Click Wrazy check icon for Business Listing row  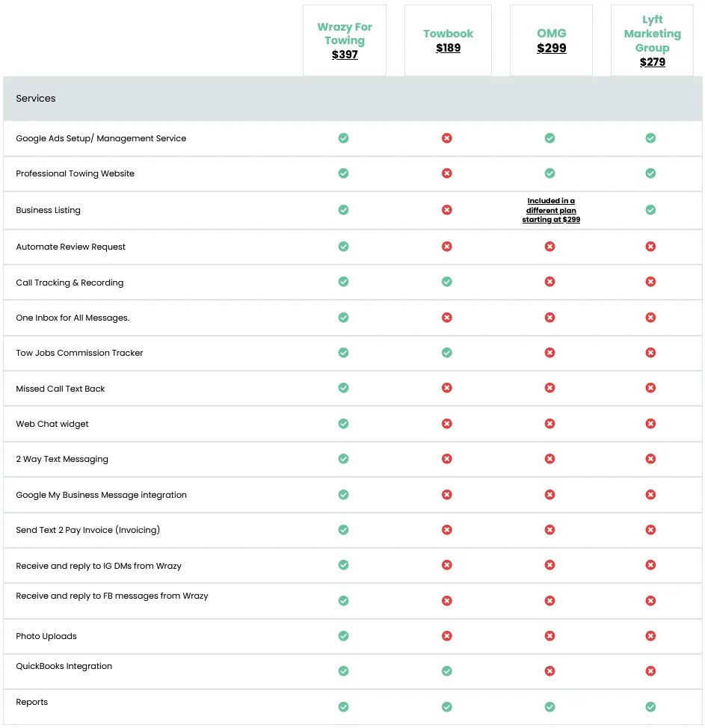pyautogui.click(x=343, y=210)
